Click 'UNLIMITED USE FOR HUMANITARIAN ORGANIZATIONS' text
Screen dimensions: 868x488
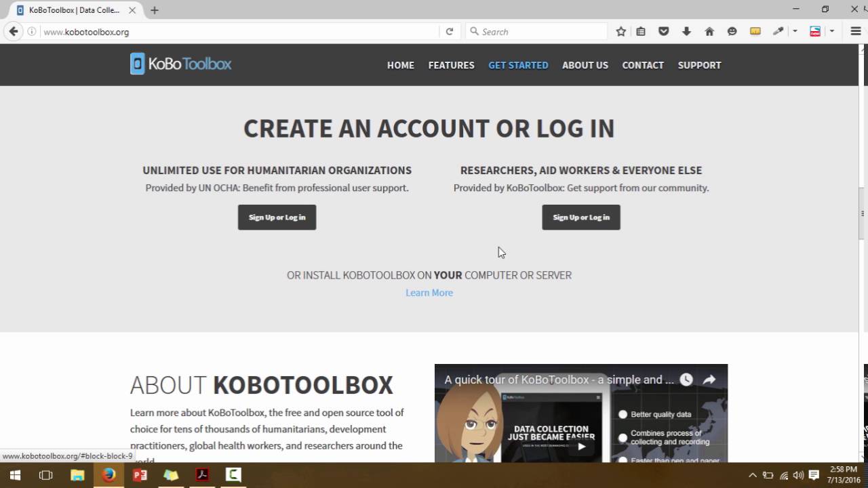(277, 170)
